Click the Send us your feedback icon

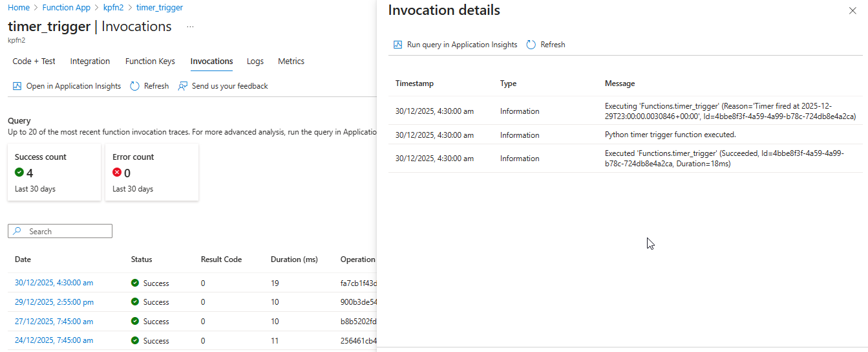[183, 86]
